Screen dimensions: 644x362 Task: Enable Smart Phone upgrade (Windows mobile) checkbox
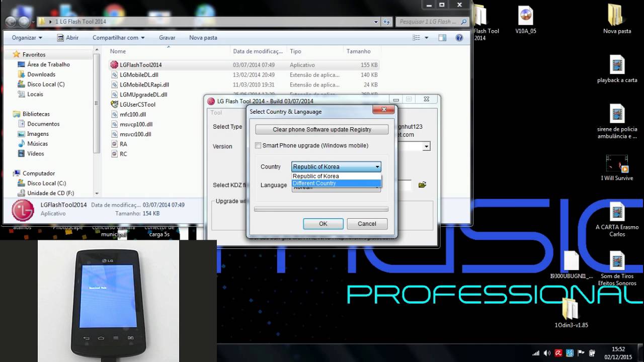259,146
